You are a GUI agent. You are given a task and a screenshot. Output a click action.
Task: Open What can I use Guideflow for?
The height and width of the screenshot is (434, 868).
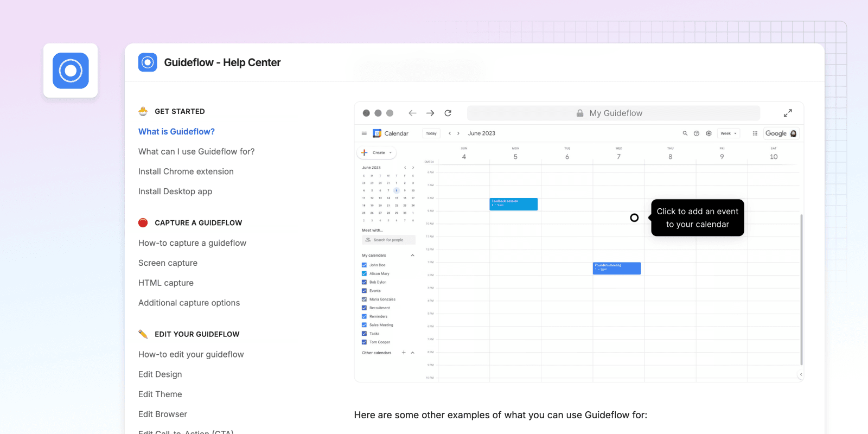196,151
